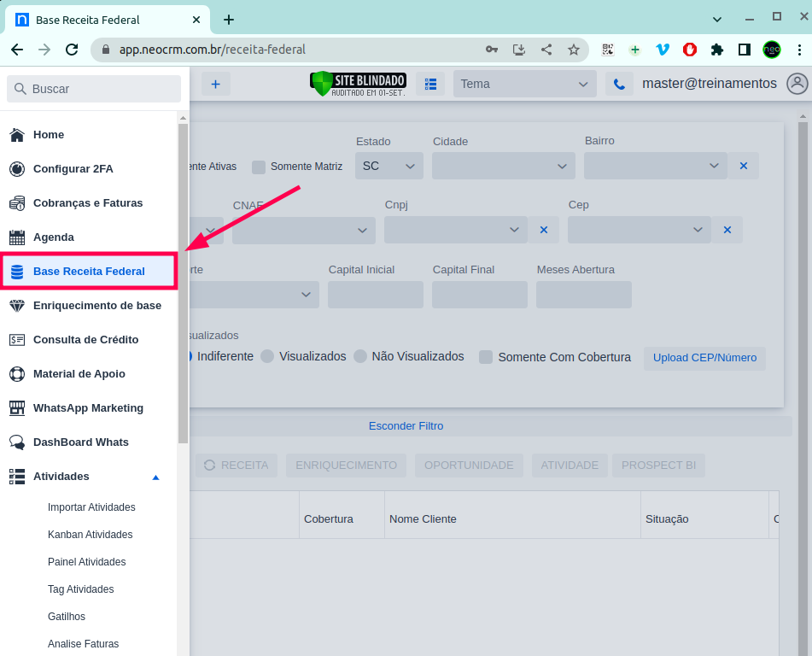The height and width of the screenshot is (656, 812).
Task: Click the Agenda calendar icon
Action: coord(17,237)
